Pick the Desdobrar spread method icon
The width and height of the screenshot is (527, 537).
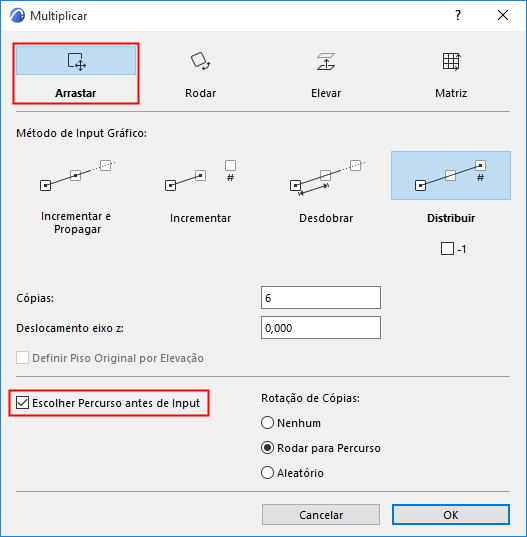(x=326, y=175)
